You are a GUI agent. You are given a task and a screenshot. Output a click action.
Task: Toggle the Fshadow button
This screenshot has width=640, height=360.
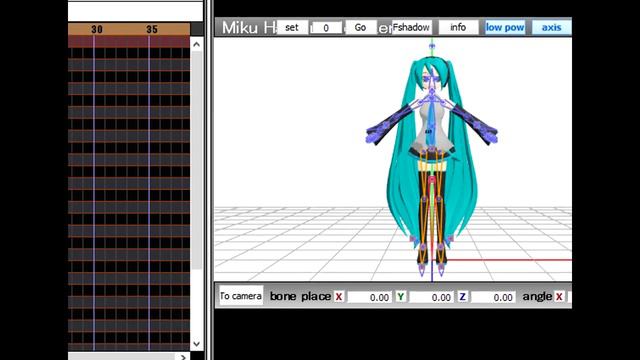point(411,27)
